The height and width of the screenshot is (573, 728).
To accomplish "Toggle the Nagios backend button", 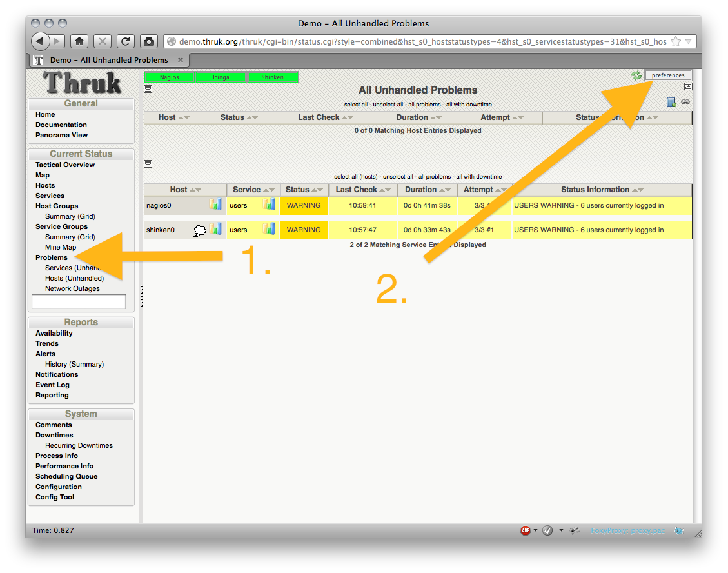I will tap(169, 77).
